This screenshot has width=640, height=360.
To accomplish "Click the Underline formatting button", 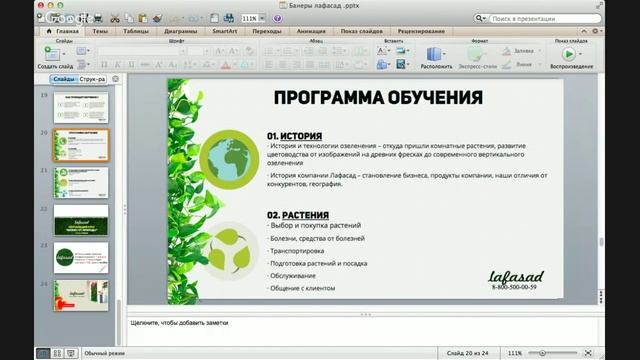I will (x=131, y=64).
